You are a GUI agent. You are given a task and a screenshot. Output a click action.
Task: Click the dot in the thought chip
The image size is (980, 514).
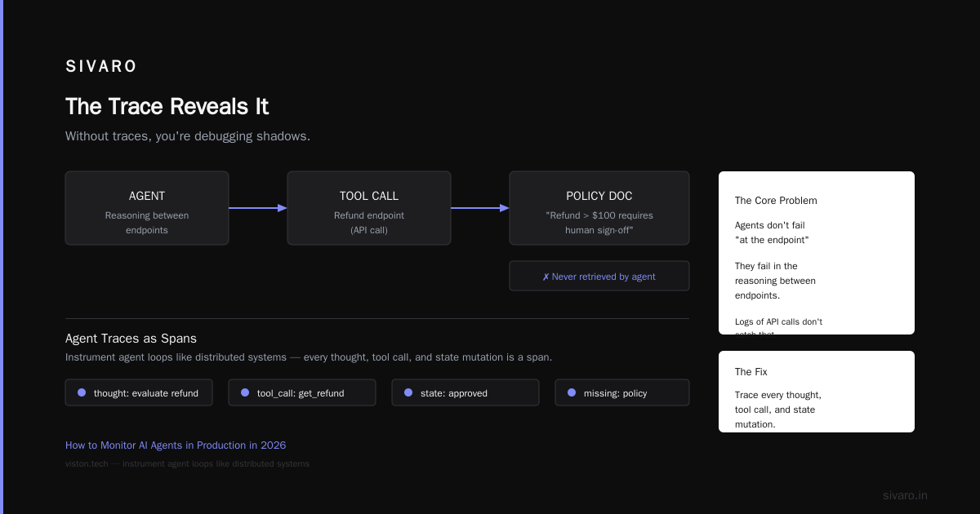[x=82, y=392]
